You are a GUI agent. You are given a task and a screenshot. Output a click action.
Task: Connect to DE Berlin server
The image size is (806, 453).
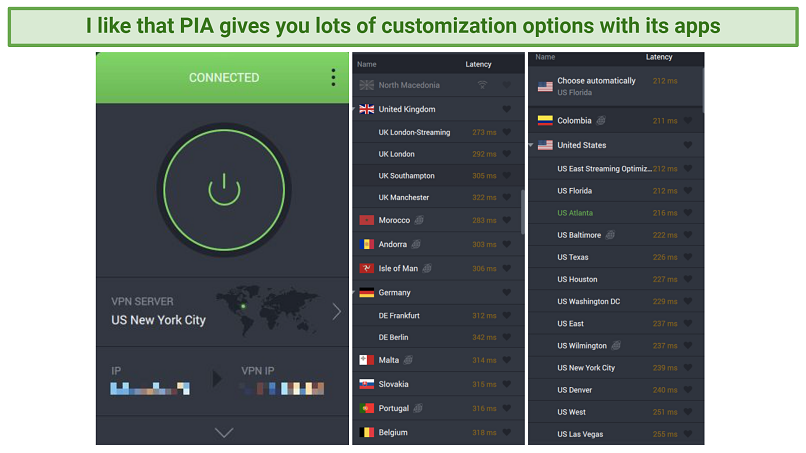pyautogui.click(x=438, y=337)
